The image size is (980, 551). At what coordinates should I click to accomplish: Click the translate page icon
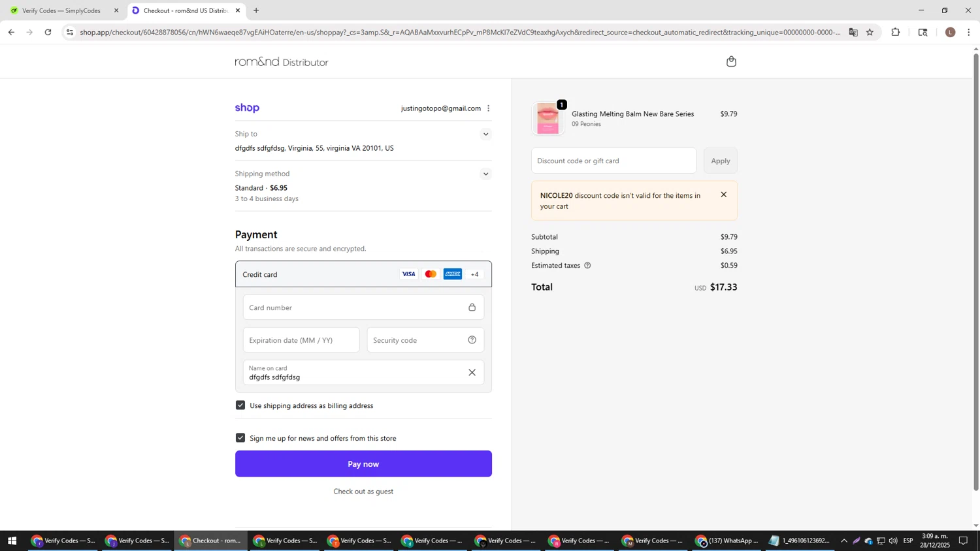pyautogui.click(x=853, y=32)
